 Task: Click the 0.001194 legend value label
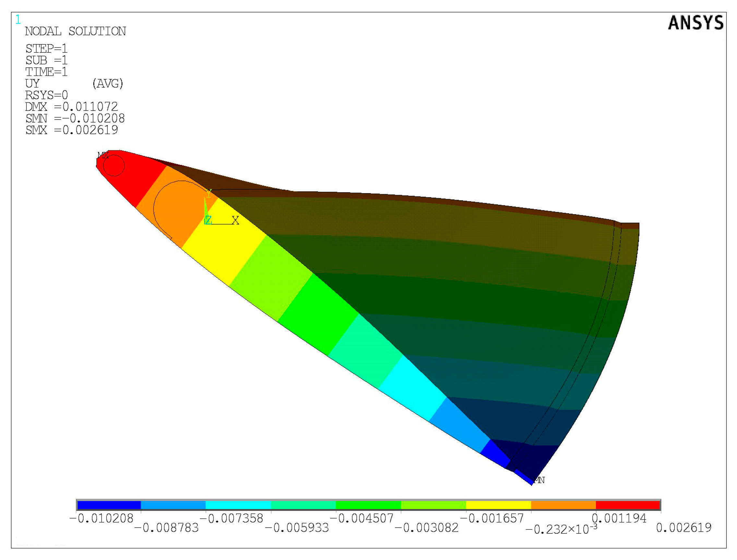tap(619, 518)
